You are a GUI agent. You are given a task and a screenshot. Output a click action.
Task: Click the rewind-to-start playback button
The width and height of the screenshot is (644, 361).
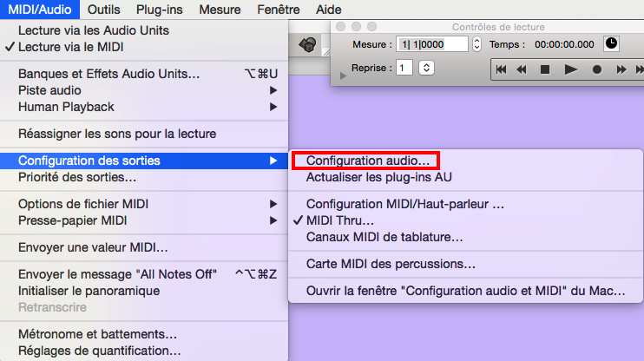pos(502,69)
